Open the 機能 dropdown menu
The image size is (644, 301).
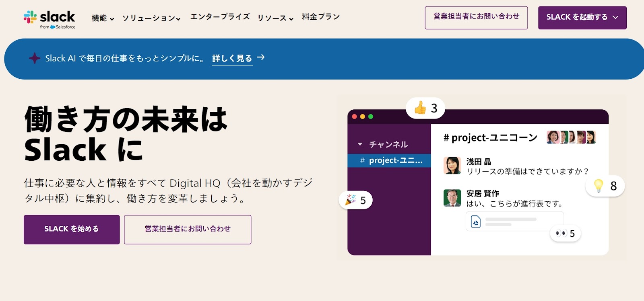pyautogui.click(x=103, y=18)
